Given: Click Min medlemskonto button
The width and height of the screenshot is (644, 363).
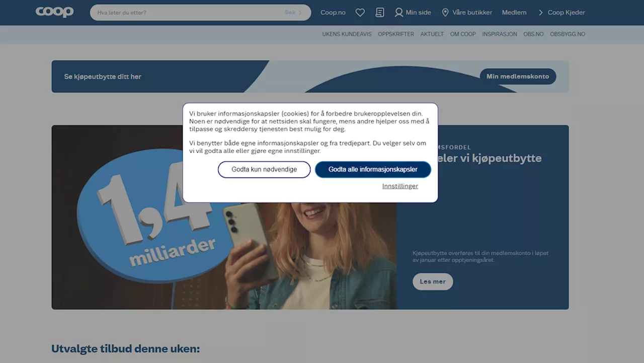Looking at the screenshot, I should coord(518,77).
